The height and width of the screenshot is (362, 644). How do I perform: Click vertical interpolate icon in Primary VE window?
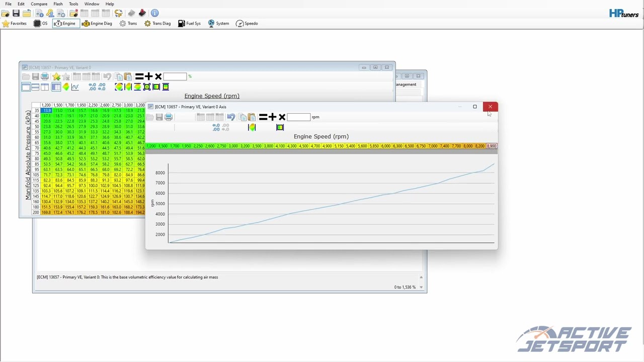tap(137, 87)
